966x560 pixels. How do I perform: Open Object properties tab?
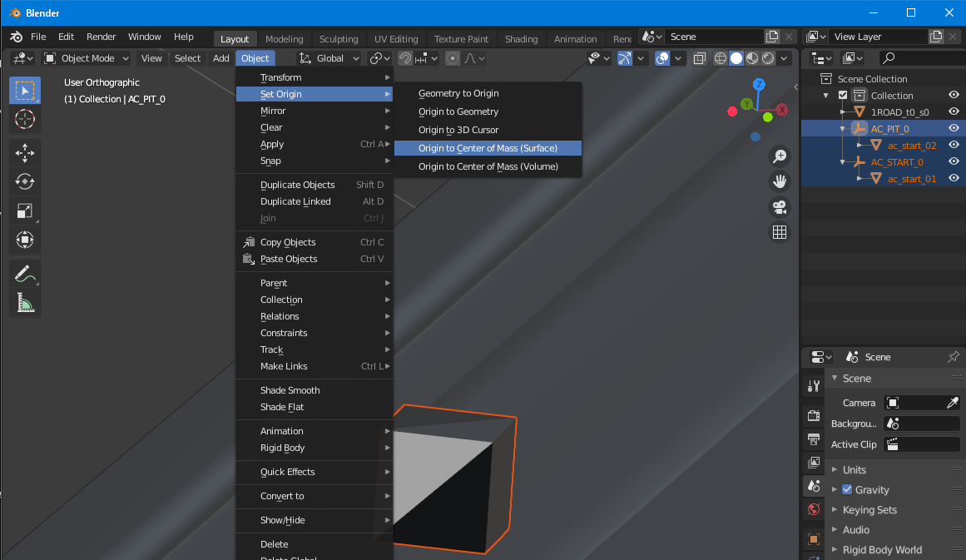pyautogui.click(x=814, y=539)
